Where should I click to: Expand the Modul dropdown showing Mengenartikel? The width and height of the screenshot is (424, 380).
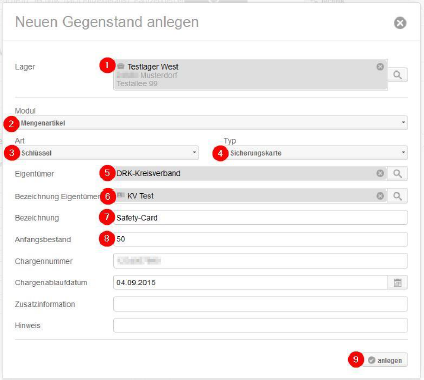211,123
